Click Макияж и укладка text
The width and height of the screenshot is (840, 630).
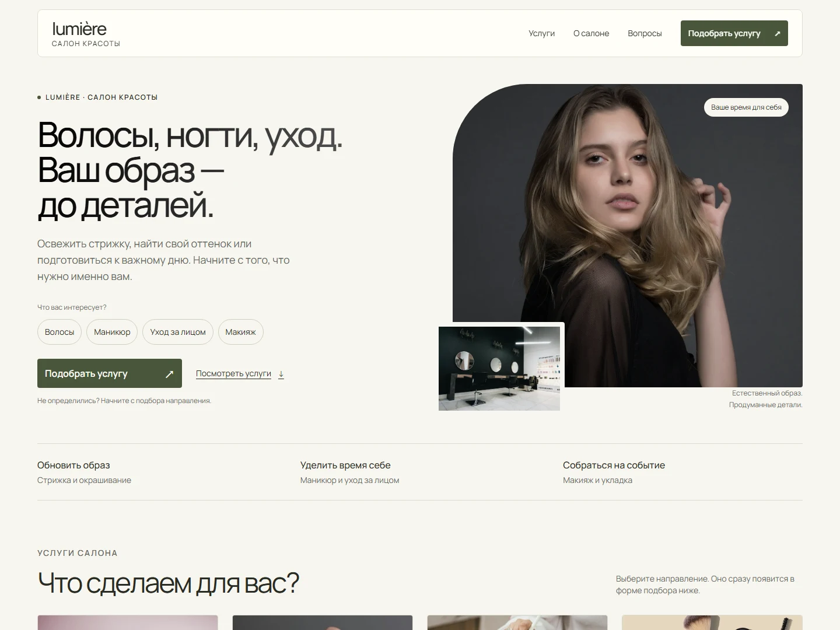(597, 480)
